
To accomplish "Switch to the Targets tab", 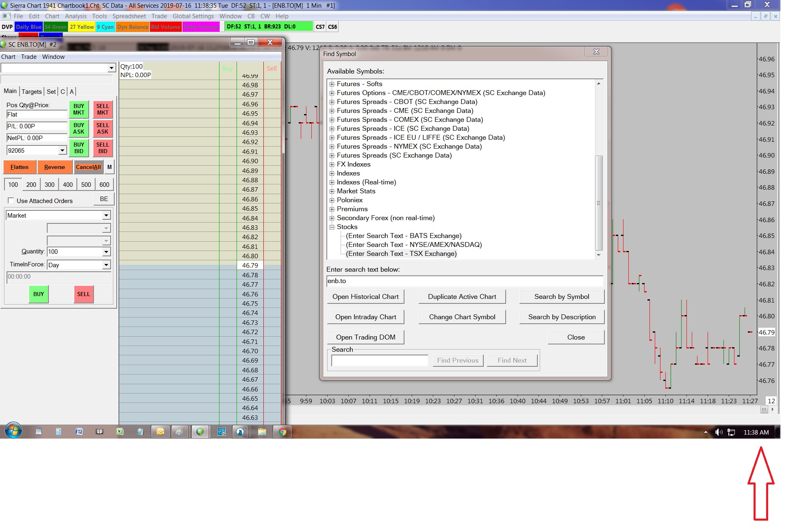I will 31,92.
